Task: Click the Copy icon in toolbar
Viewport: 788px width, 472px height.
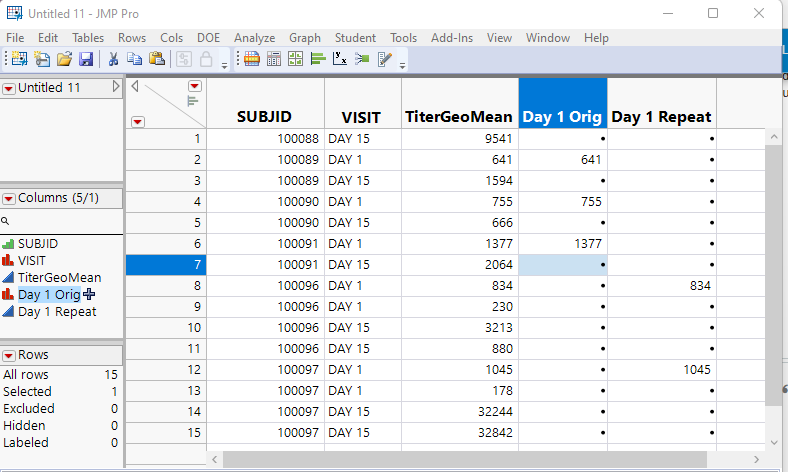Action: pyautogui.click(x=134, y=59)
